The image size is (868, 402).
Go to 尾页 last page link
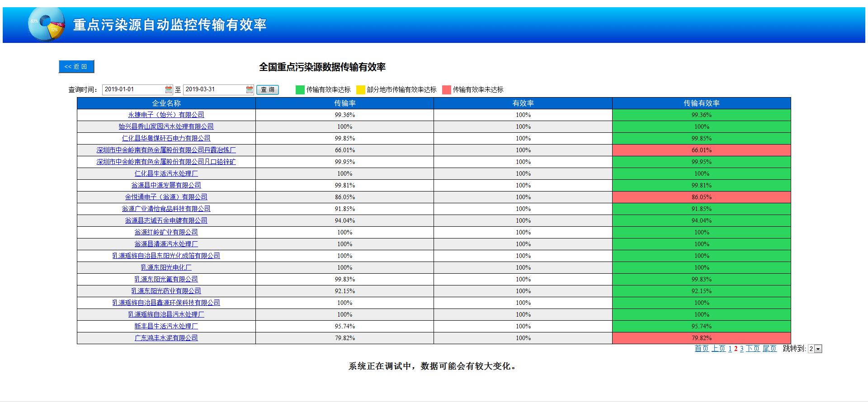click(x=769, y=349)
